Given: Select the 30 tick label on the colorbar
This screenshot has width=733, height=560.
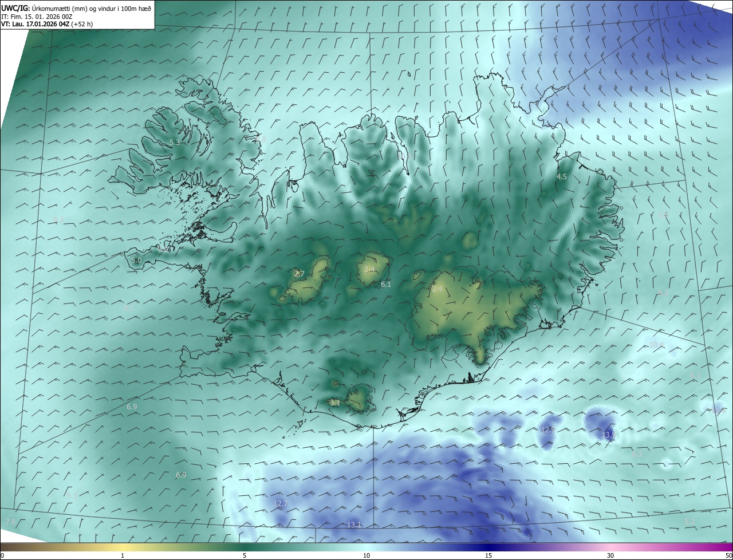Looking at the screenshot, I should point(610,555).
